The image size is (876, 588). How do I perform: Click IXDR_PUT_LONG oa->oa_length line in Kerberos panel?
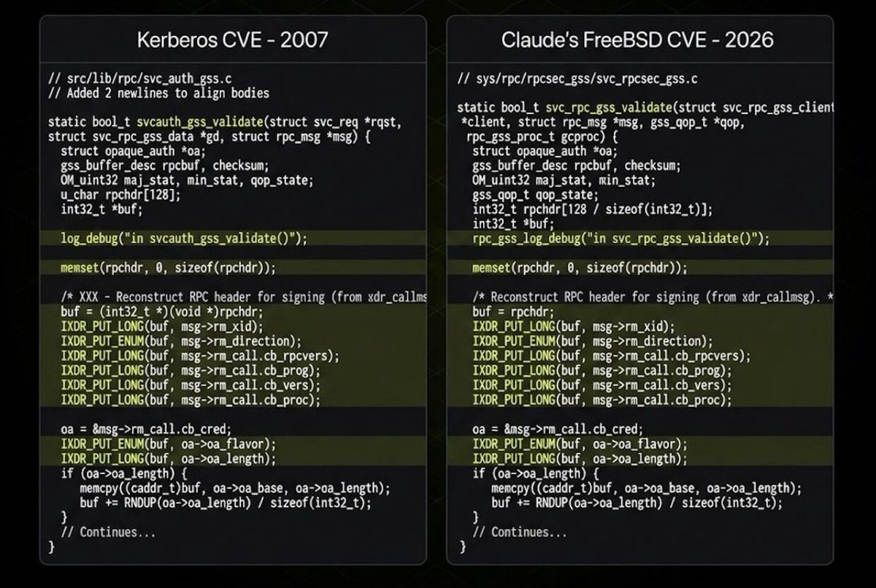(x=169, y=458)
